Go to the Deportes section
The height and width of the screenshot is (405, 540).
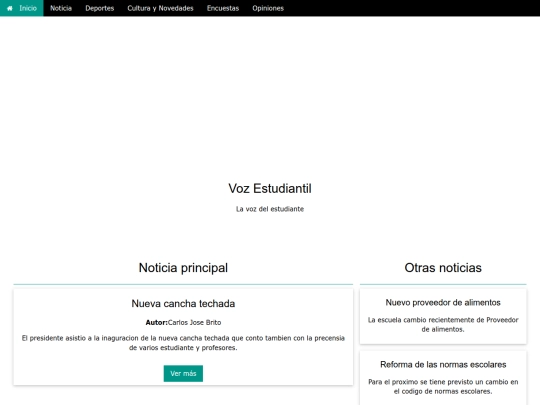pyautogui.click(x=100, y=8)
